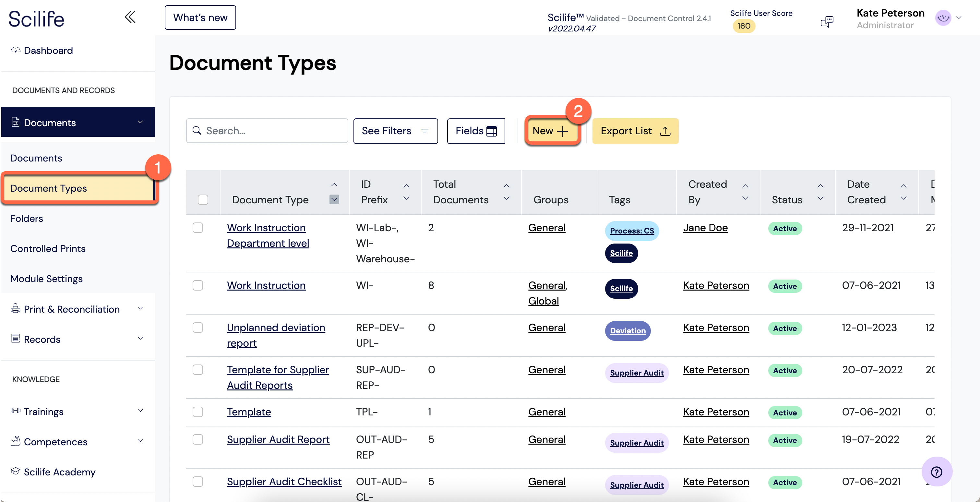This screenshot has height=502, width=980.
Task: Open Documents submenu item
Action: pos(36,158)
